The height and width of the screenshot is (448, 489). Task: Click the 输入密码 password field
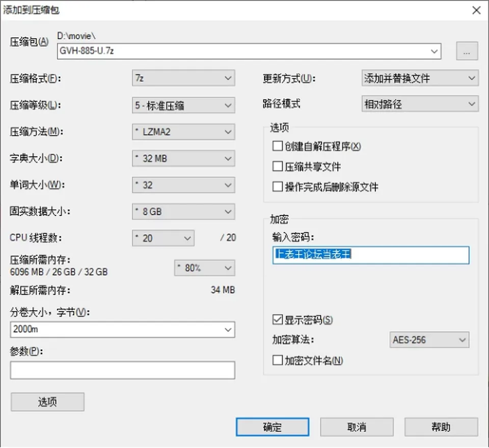pos(371,255)
